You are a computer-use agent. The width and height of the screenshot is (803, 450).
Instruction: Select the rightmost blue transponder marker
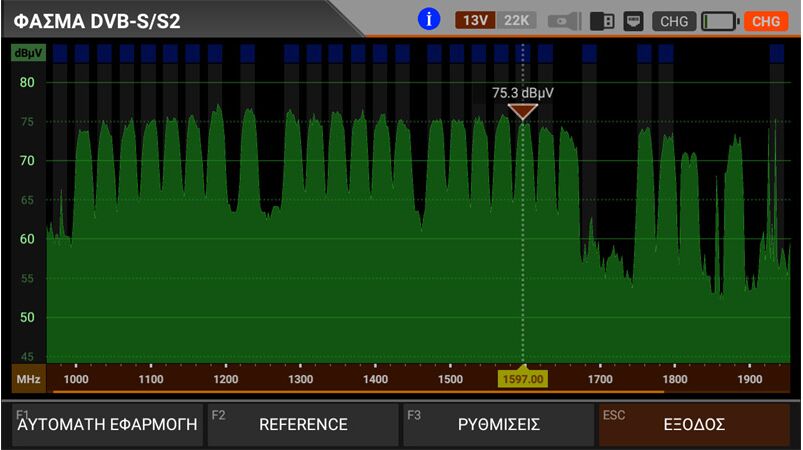[776, 53]
